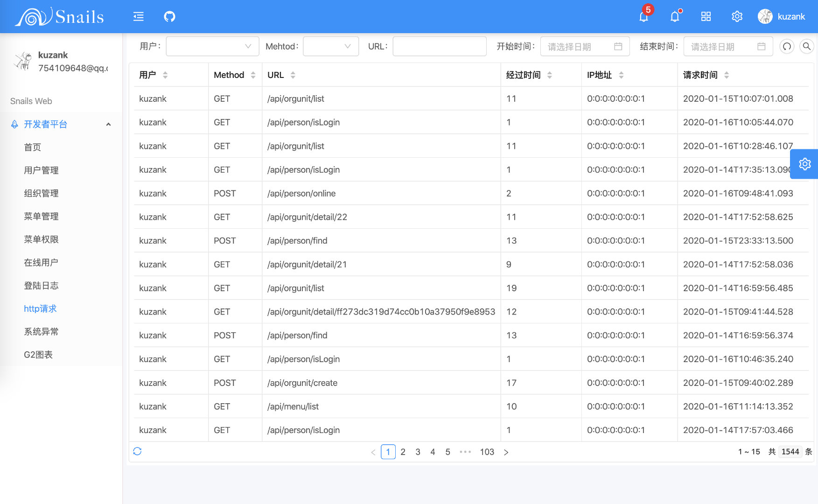
Task: Jump ahead via pagination ellipsis
Action: coord(465,452)
